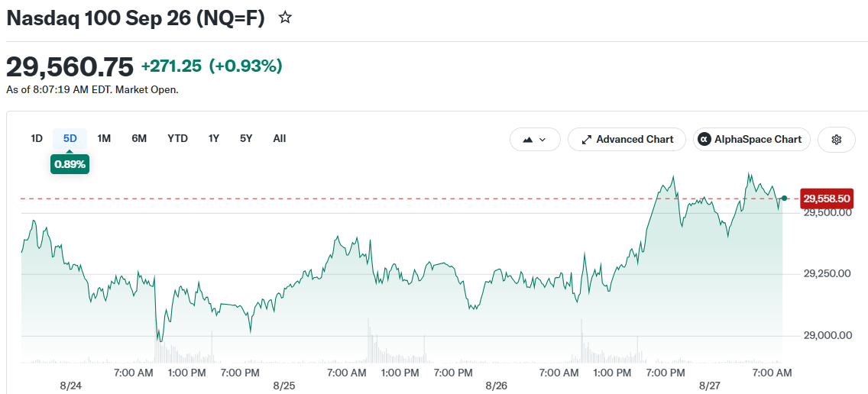
Task: Click the 29,250.00 y-axis label
Action: tap(827, 273)
